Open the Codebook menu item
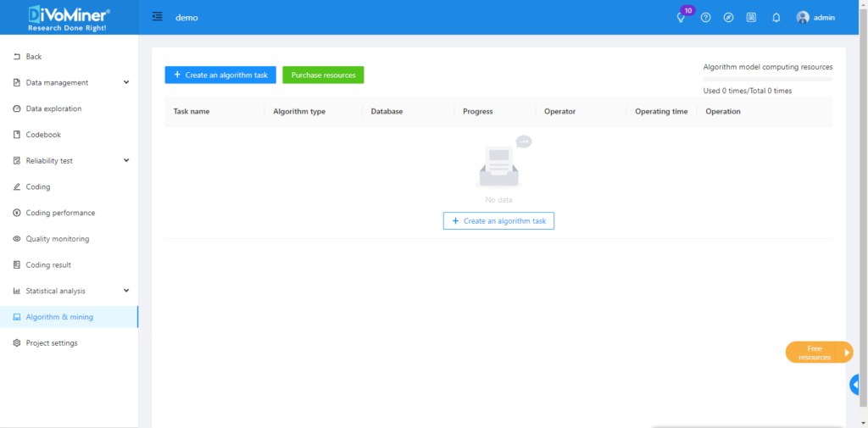The image size is (868, 428). pos(43,135)
